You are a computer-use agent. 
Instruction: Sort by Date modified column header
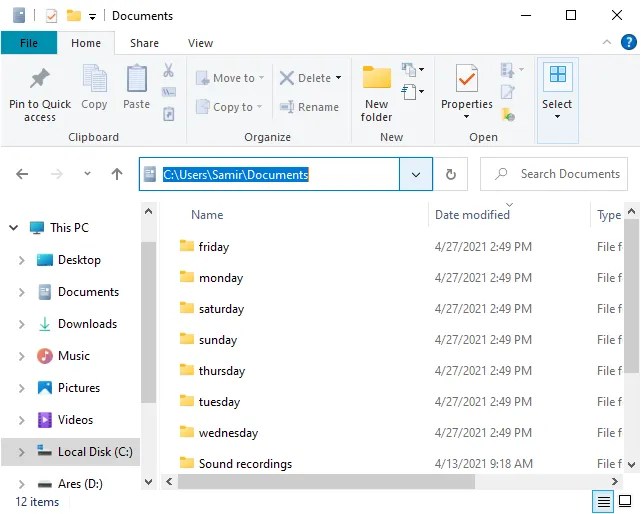pos(472,215)
